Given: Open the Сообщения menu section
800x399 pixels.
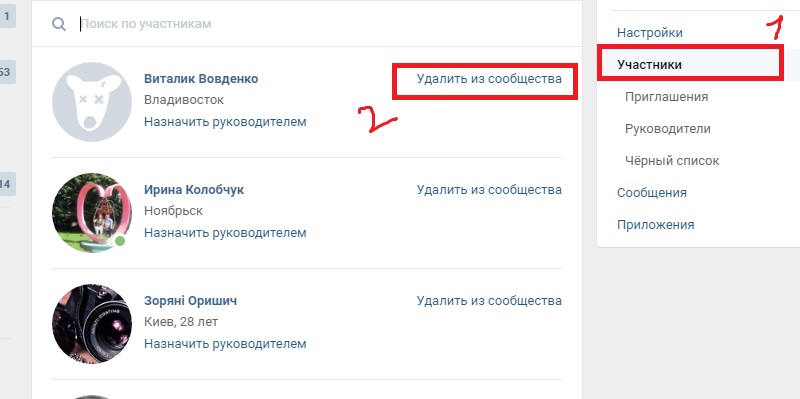Looking at the screenshot, I should (652, 193).
